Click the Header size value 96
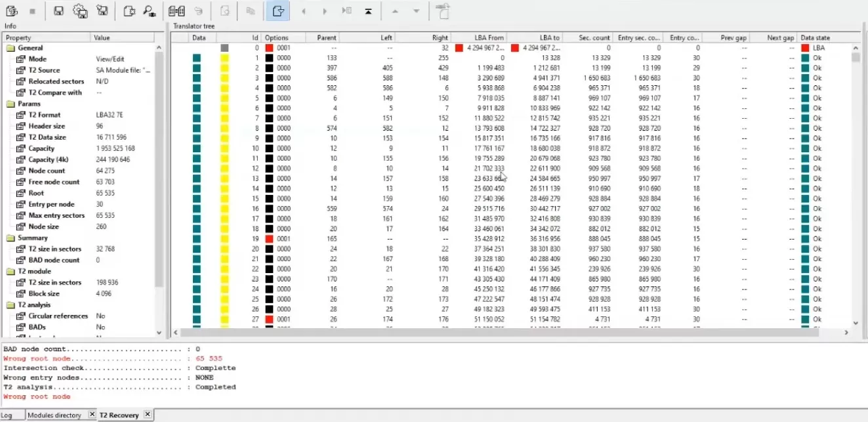This screenshot has height=422, width=868. click(x=100, y=126)
